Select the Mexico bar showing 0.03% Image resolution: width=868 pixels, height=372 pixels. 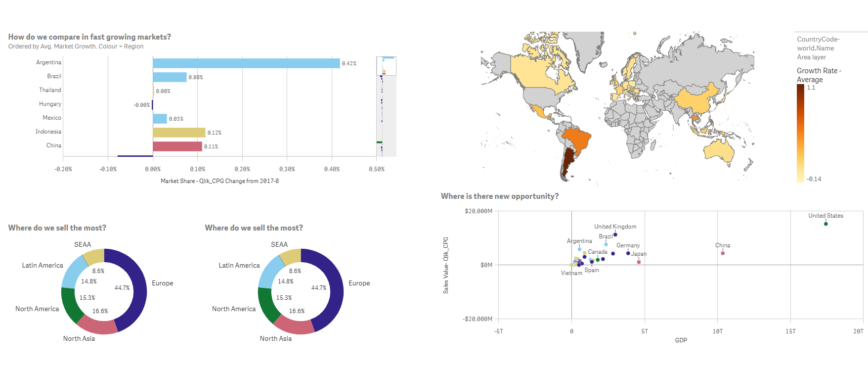160,119
